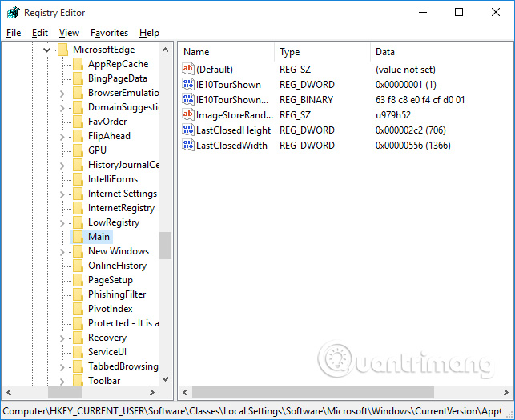Screen dimensions: 515x420
Task: Open the Favorites menu
Action: point(109,33)
